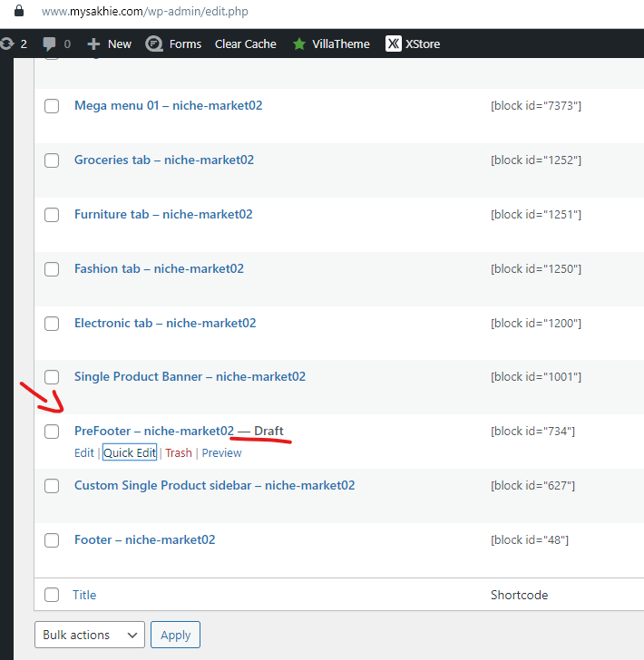Check the Single Product Banner row checkbox
This screenshot has height=660, width=644.
pyautogui.click(x=52, y=377)
